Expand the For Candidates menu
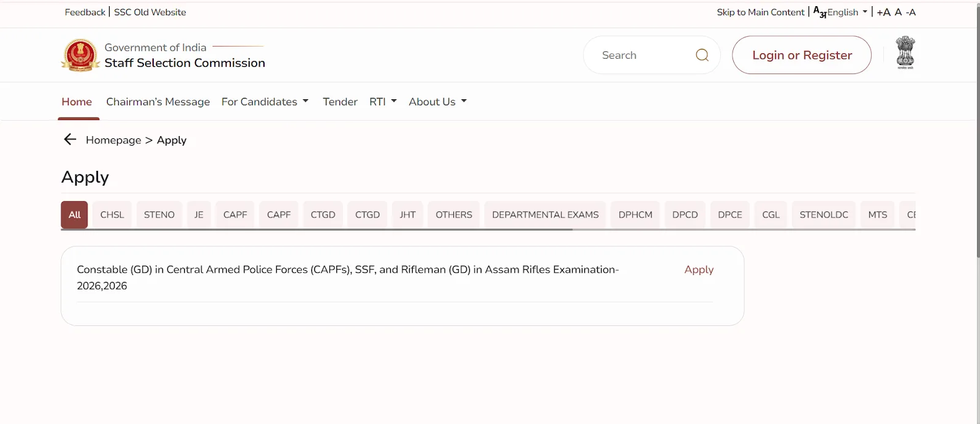This screenshot has width=980, height=424. tap(265, 102)
